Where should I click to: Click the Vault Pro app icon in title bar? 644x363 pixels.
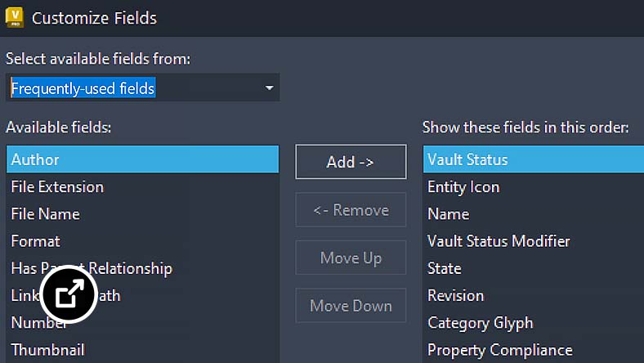point(15,18)
